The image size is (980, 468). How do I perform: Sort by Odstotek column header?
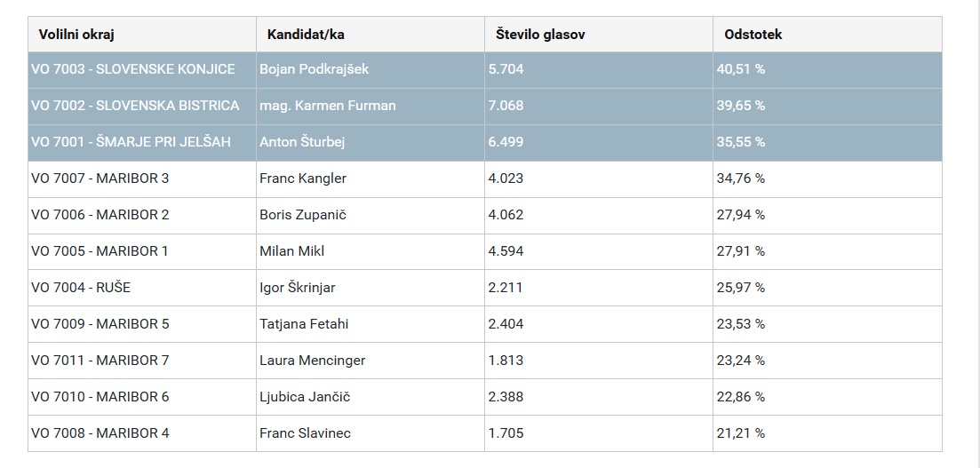[753, 35]
